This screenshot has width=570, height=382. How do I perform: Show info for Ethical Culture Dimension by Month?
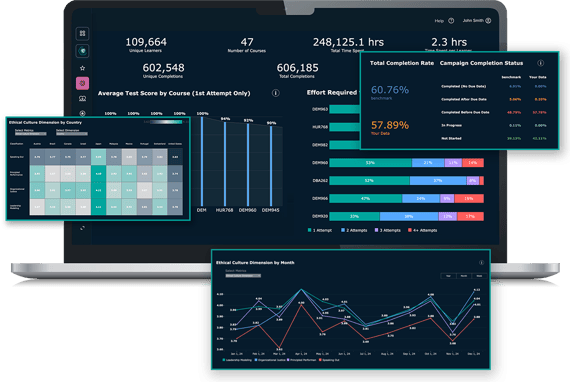pos(481,262)
